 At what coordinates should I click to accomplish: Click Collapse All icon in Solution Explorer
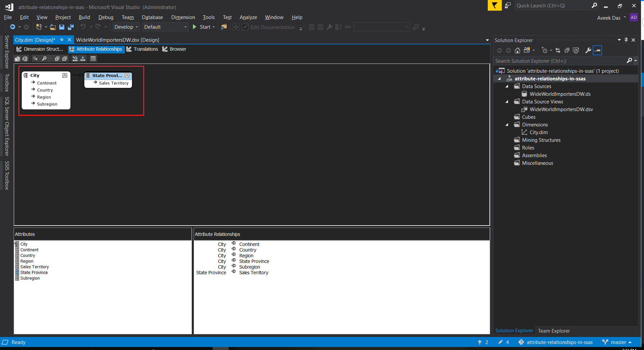tap(567, 50)
